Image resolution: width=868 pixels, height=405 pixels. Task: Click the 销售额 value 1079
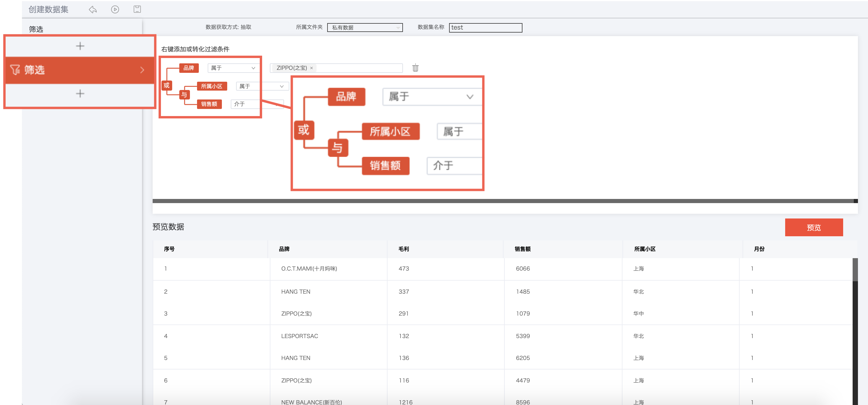523,314
